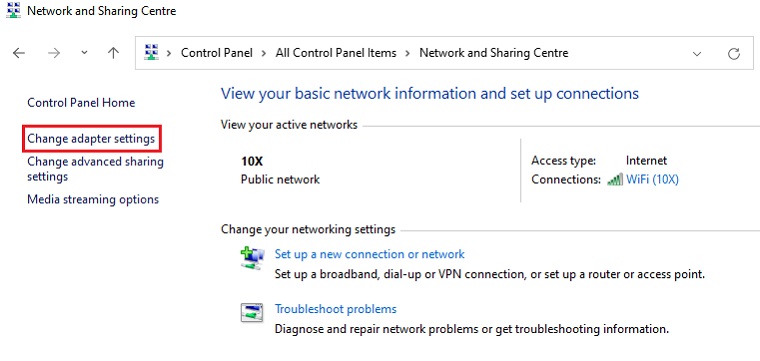
Task: Click the WiFi signal strength icon
Action: (x=615, y=180)
